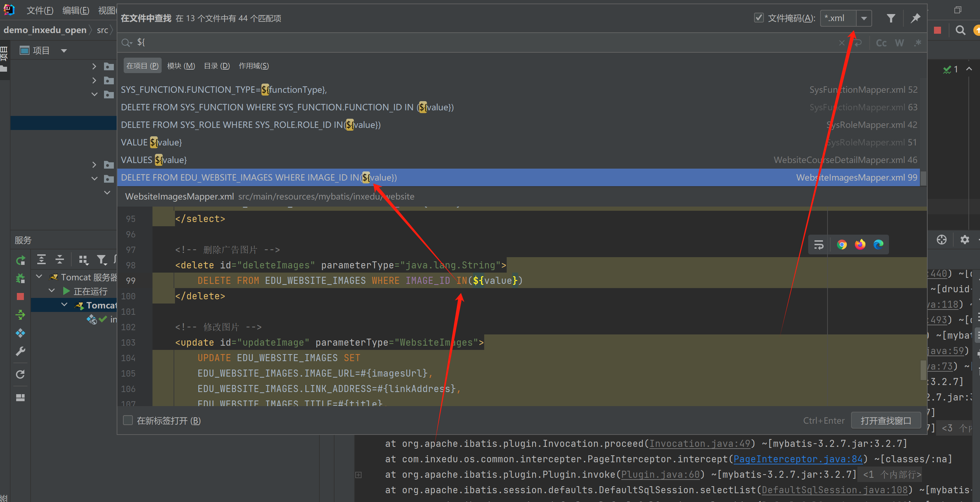The height and width of the screenshot is (502, 980).
Task: Stop the running Tomcat service
Action: 20,296
